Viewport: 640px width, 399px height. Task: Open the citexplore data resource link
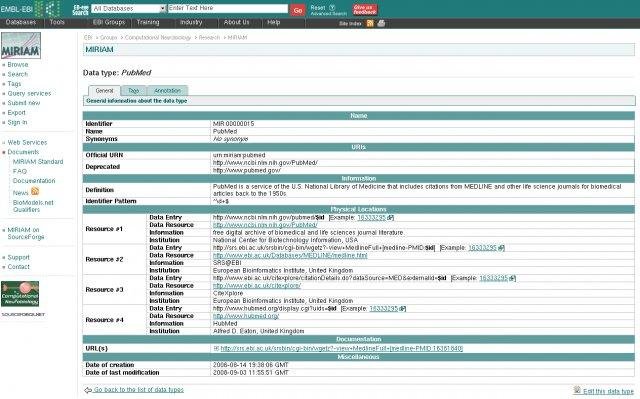257,286
